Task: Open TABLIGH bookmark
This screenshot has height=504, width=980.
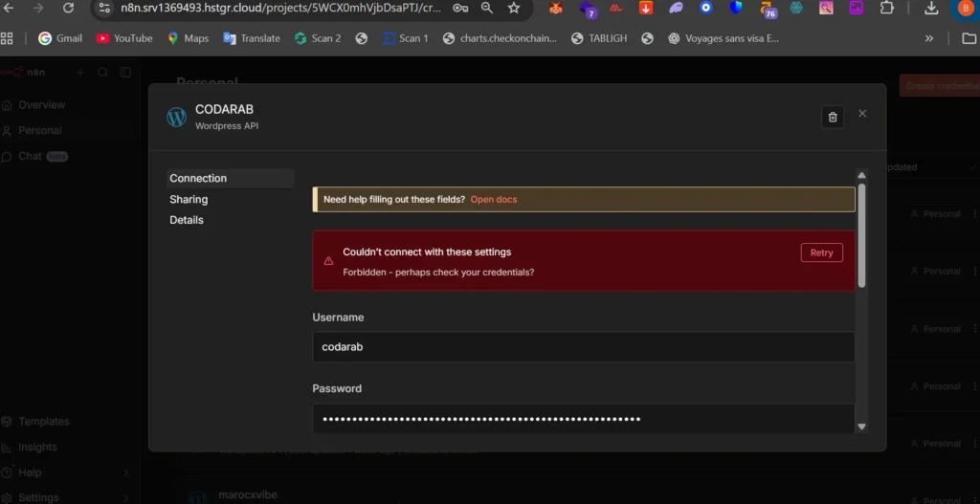Action: coord(599,38)
